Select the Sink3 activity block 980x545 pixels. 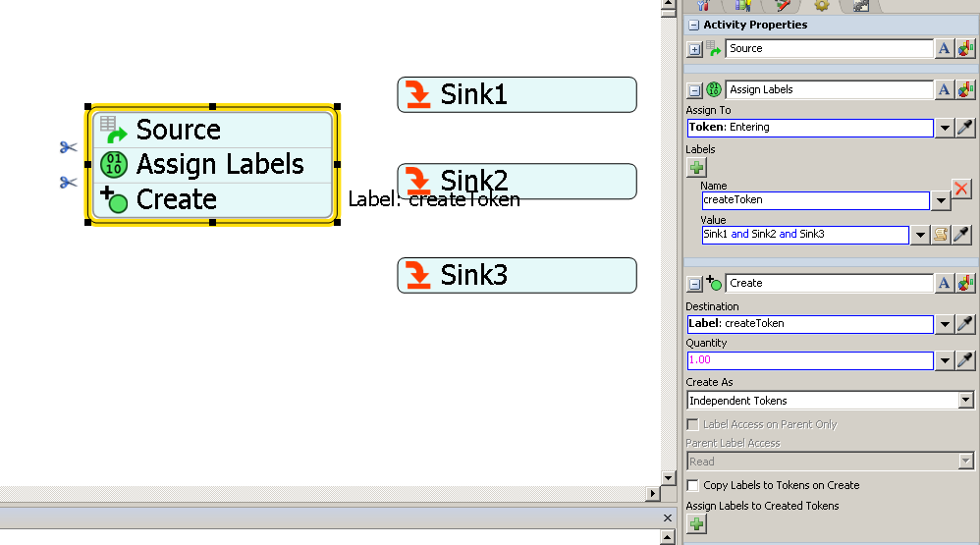coord(517,275)
